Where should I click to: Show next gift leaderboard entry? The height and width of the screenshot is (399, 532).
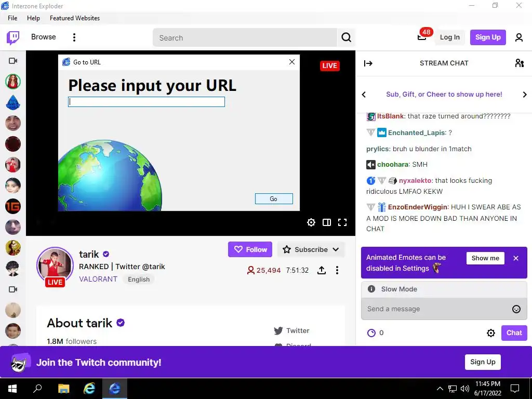(525, 95)
